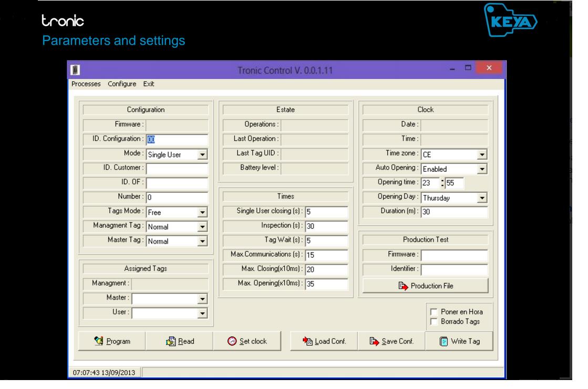Expand the Mode dropdown showing Single User
The height and width of the screenshot is (389, 588).
tap(202, 155)
